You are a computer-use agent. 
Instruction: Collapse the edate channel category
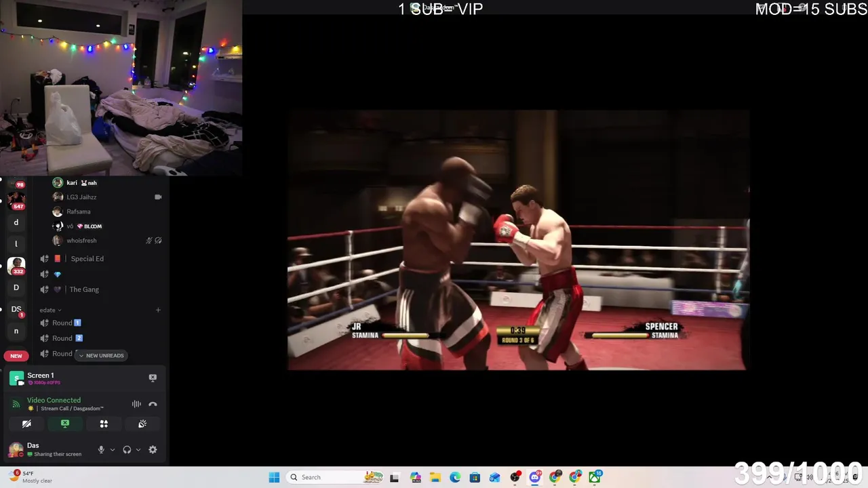coord(51,310)
